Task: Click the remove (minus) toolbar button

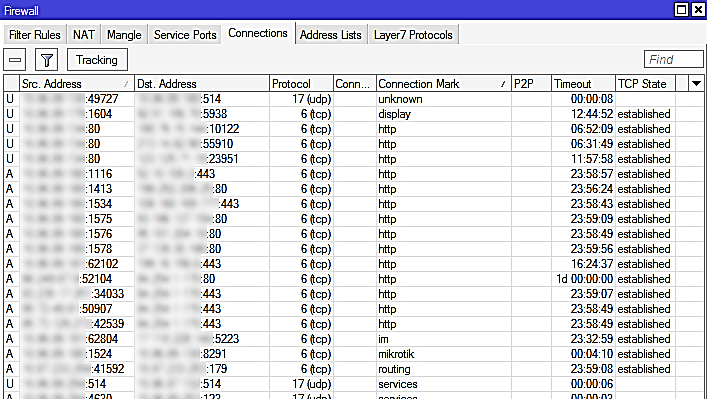Action: pos(15,60)
